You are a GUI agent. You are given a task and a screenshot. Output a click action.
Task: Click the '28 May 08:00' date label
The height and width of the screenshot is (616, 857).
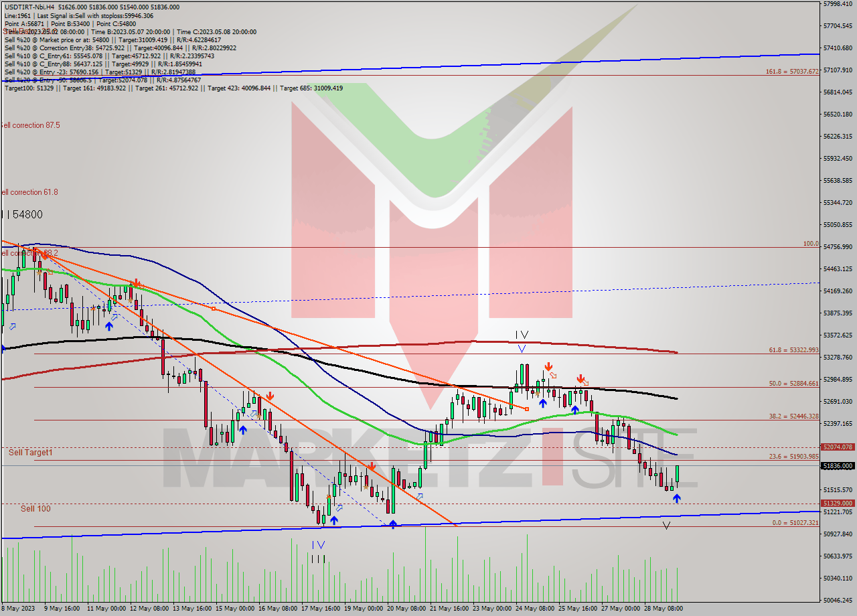tap(664, 609)
